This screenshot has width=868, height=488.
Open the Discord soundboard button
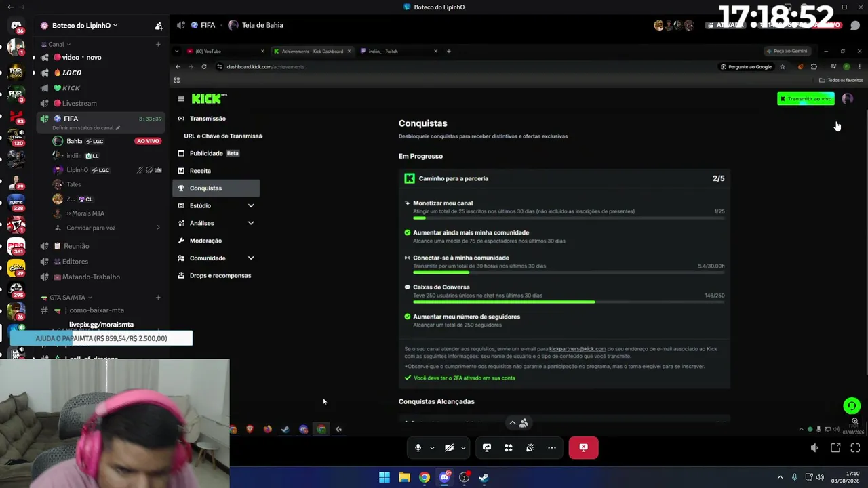coord(530,448)
